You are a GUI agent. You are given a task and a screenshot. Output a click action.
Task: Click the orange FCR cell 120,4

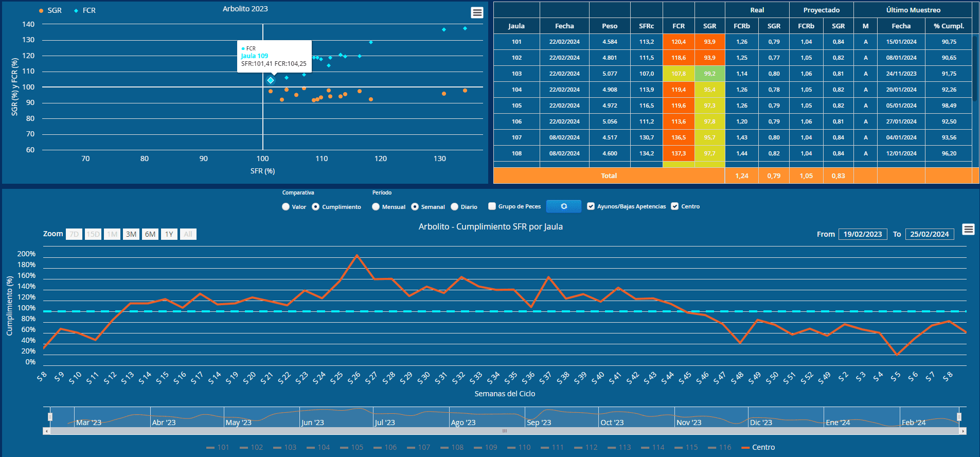[679, 42]
